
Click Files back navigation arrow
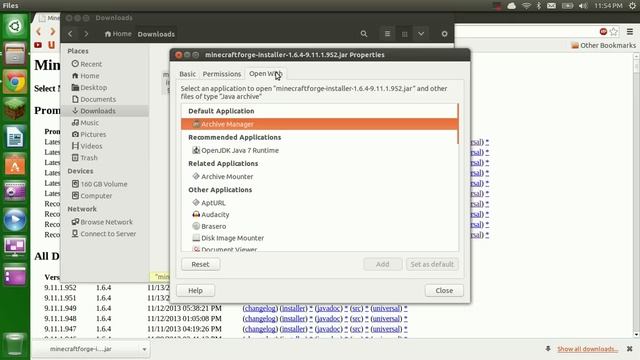71,34
